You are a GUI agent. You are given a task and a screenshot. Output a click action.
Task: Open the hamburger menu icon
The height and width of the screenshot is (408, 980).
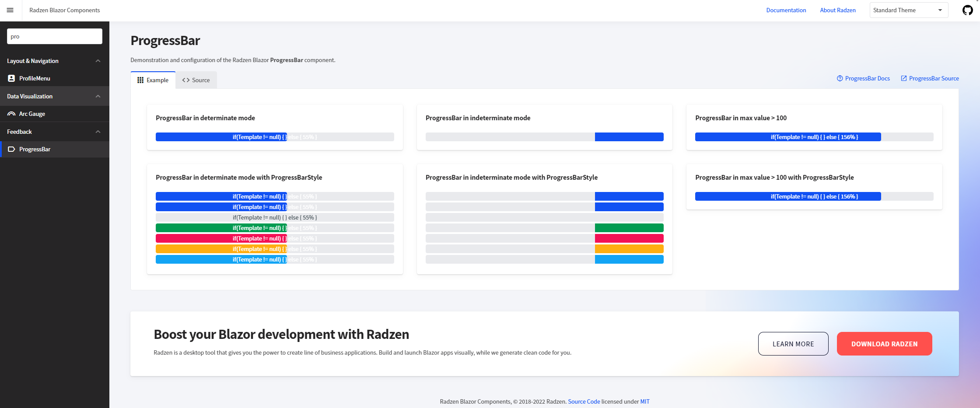[10, 10]
